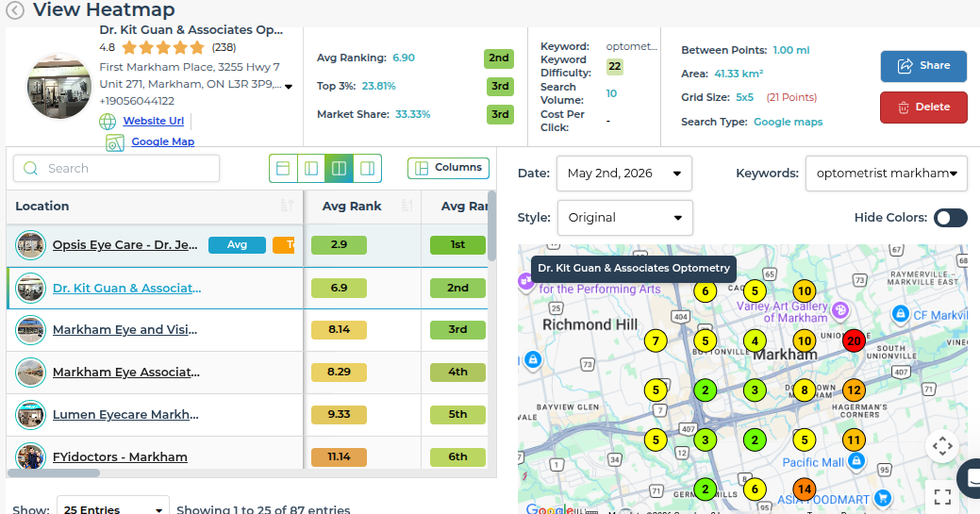Sort by the first Avg Rank column icon
This screenshot has width=980, height=514.
pyautogui.click(x=407, y=205)
